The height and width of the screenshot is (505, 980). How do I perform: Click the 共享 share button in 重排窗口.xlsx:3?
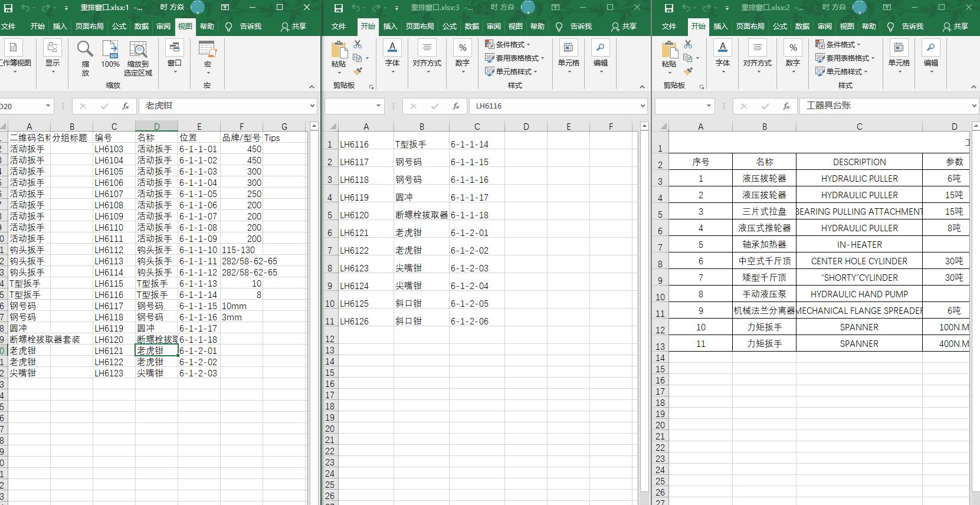pyautogui.click(x=624, y=27)
